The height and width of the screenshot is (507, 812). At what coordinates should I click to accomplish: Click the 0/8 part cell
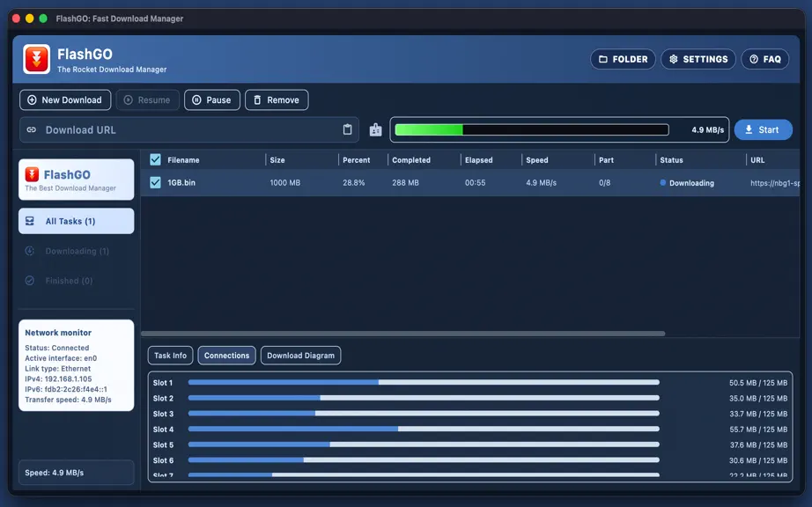click(x=604, y=182)
